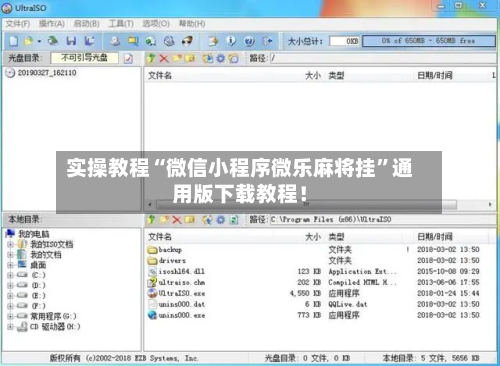This screenshot has width=500, height=366.
Task: Sort by 文件名 column in local file list
Action: pyautogui.click(x=160, y=237)
